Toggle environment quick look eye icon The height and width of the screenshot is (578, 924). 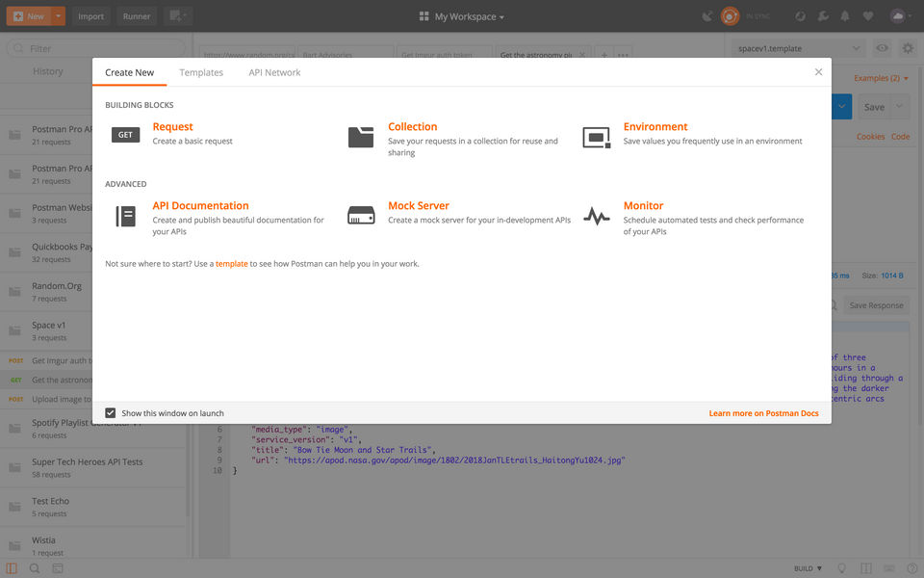(882, 48)
